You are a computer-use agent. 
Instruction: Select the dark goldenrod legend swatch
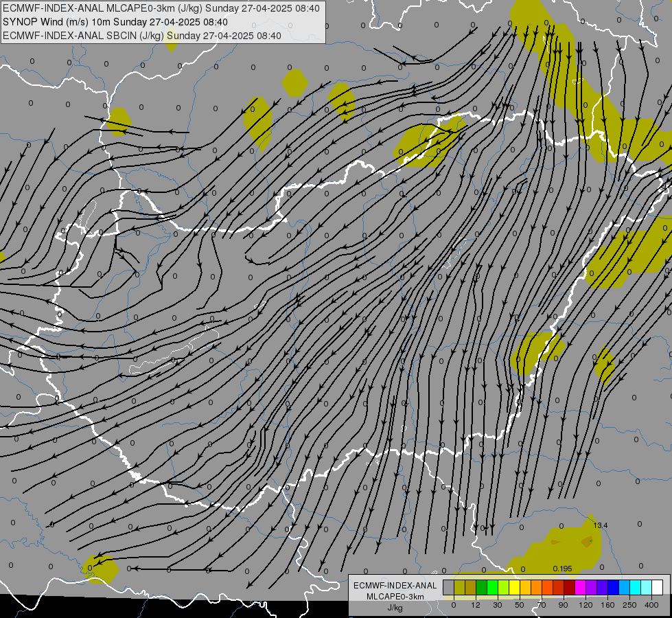[x=471, y=587]
